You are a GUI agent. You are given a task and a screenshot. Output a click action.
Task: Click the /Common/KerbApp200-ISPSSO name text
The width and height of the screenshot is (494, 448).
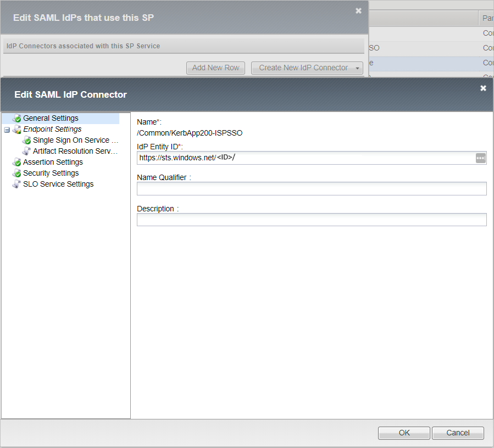190,133
